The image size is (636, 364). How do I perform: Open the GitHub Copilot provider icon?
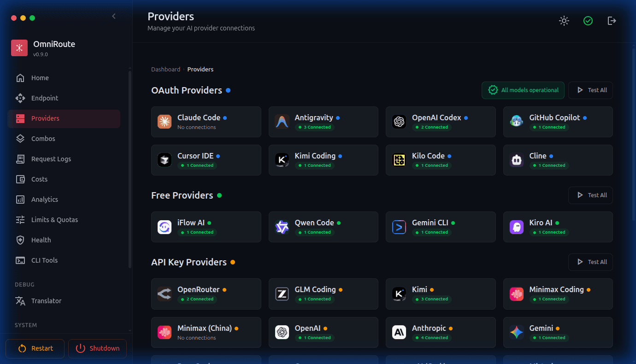click(517, 122)
